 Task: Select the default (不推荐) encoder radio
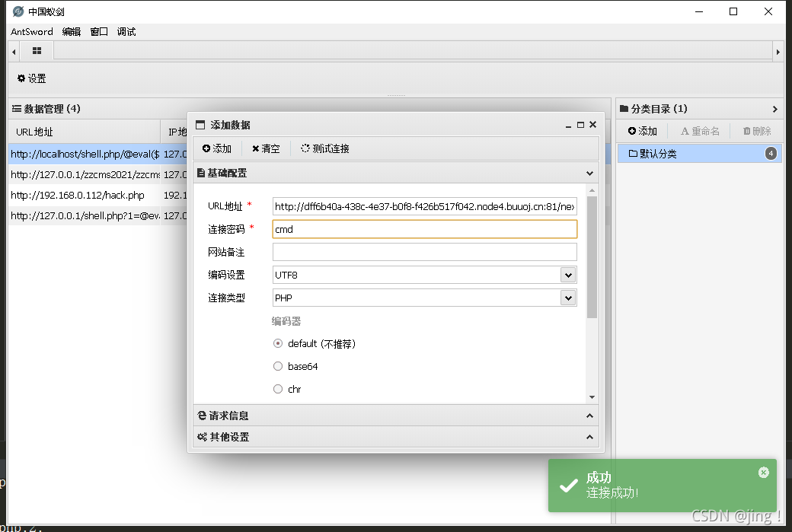pyautogui.click(x=278, y=343)
